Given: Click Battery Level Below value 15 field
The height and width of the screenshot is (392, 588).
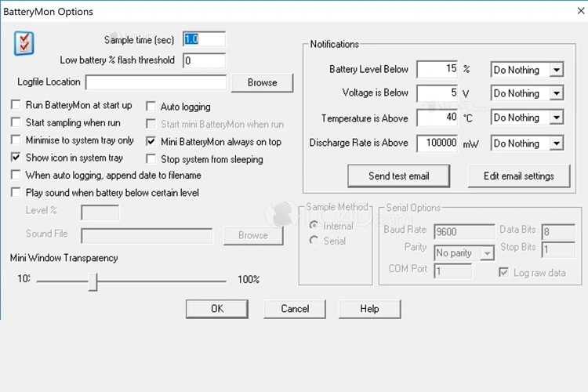Looking at the screenshot, I should [x=437, y=69].
